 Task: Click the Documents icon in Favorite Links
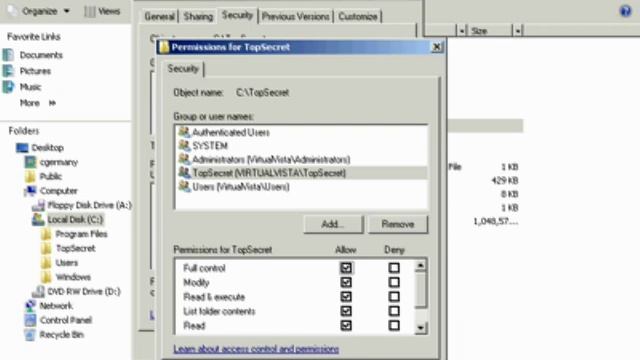(8, 55)
